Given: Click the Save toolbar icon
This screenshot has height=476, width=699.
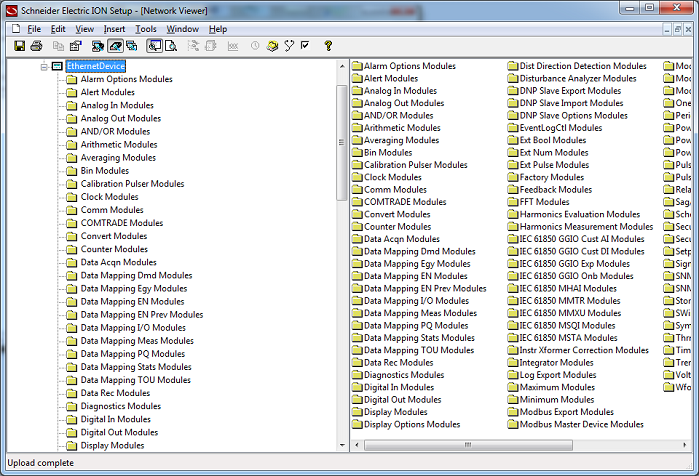Looking at the screenshot, I should coord(20,46).
